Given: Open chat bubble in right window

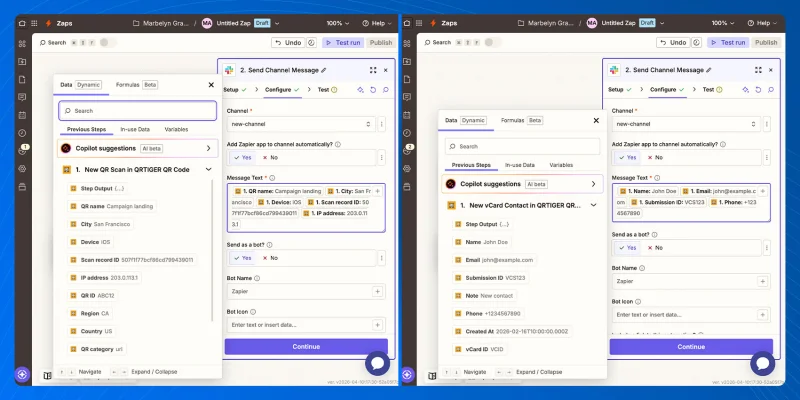Looking at the screenshot, I should pyautogui.click(x=763, y=363).
